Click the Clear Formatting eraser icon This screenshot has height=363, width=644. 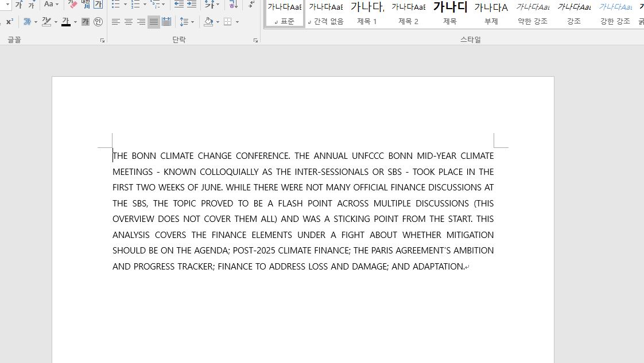coord(73,5)
